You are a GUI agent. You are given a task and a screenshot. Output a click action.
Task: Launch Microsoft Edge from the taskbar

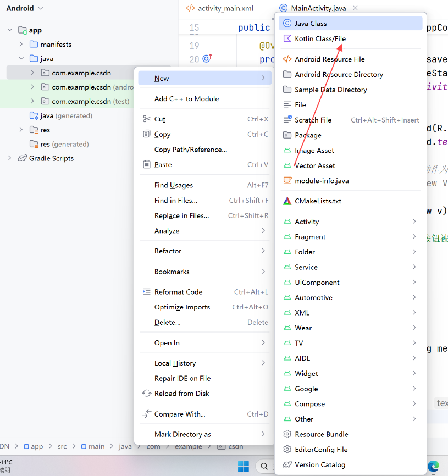(x=433, y=466)
